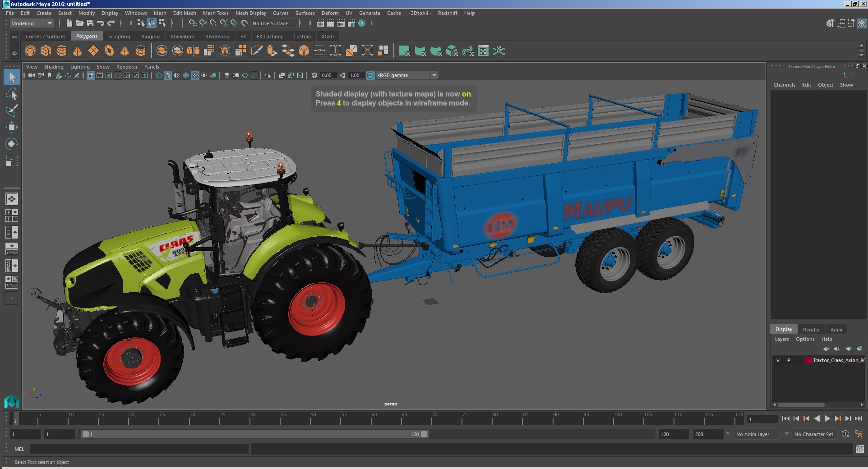Create a polygon cube from the shelf
This screenshot has height=469, width=868.
46,51
